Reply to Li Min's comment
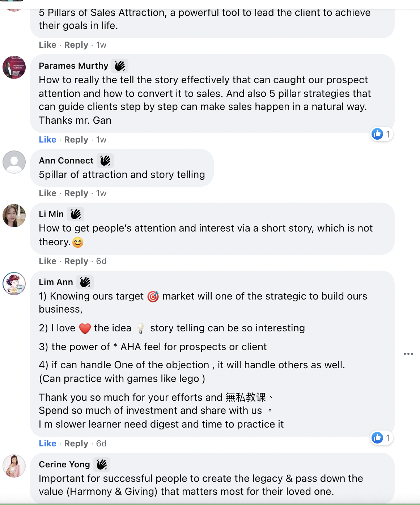Viewport: 420px width, 505px height. click(x=76, y=261)
